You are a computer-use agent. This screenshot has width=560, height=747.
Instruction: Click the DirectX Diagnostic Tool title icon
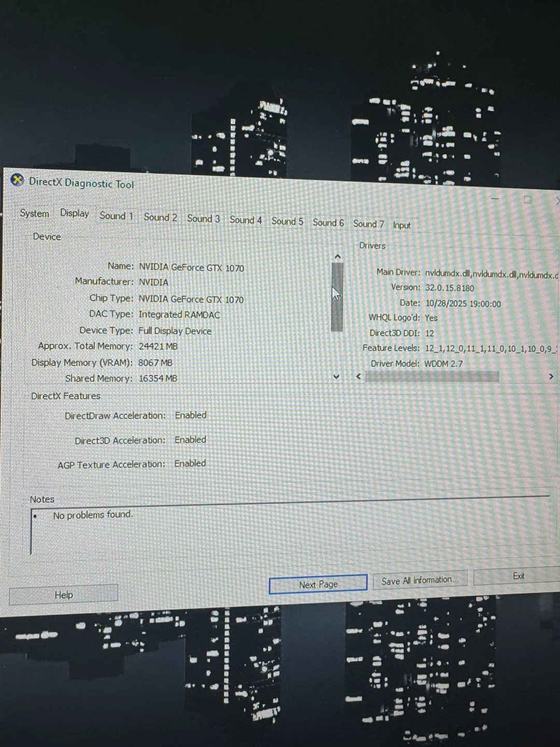17,180
